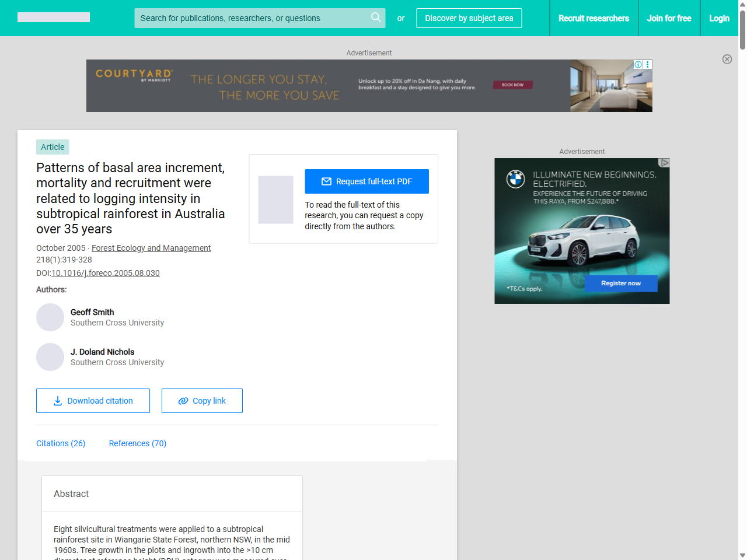
Task: Switch to the Citations (26) tab
Action: (x=61, y=443)
